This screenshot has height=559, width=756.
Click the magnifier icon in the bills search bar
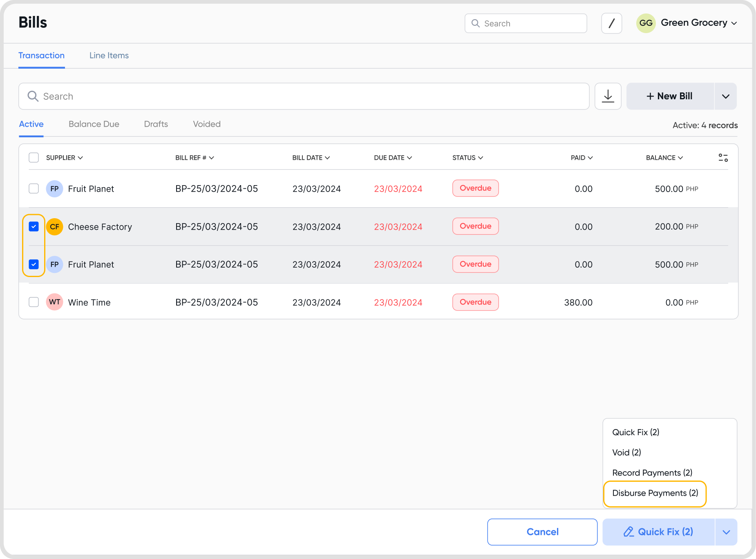pyautogui.click(x=33, y=96)
